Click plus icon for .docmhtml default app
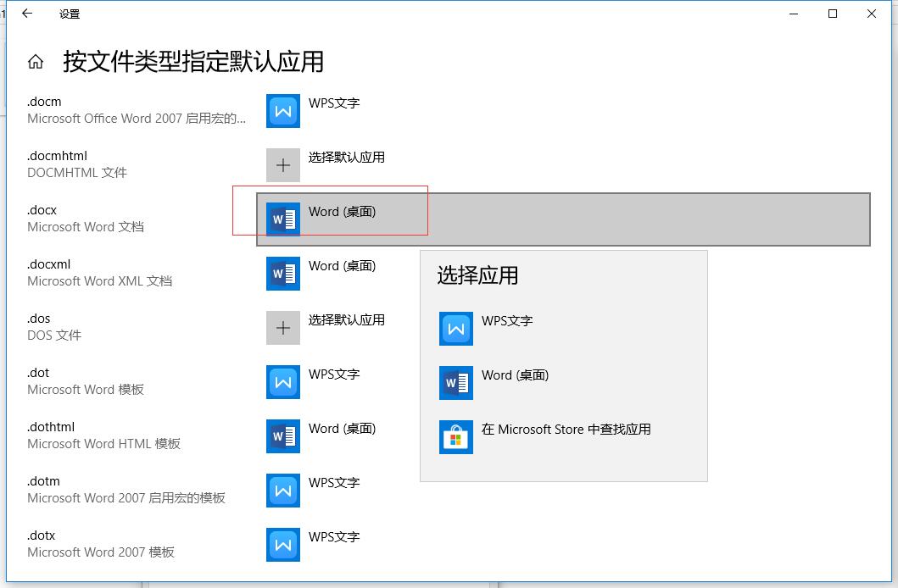898x588 pixels. pyautogui.click(x=283, y=165)
